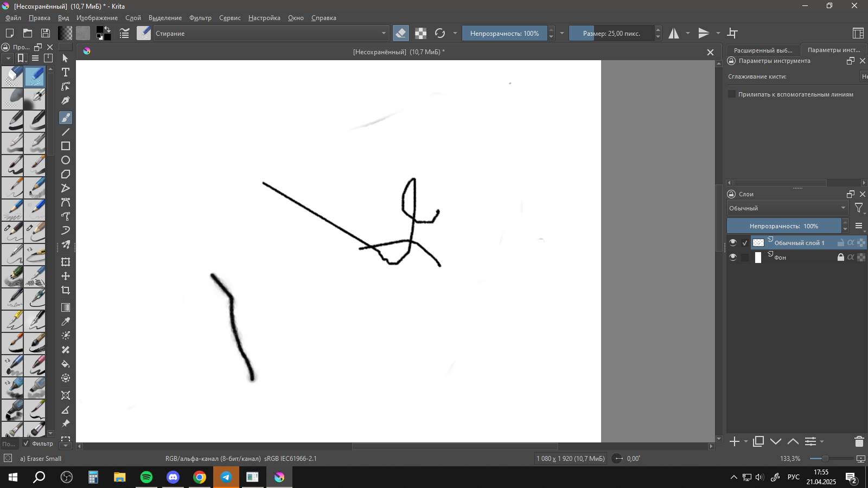Create a new document
The width and height of the screenshot is (868, 488).
[9, 33]
